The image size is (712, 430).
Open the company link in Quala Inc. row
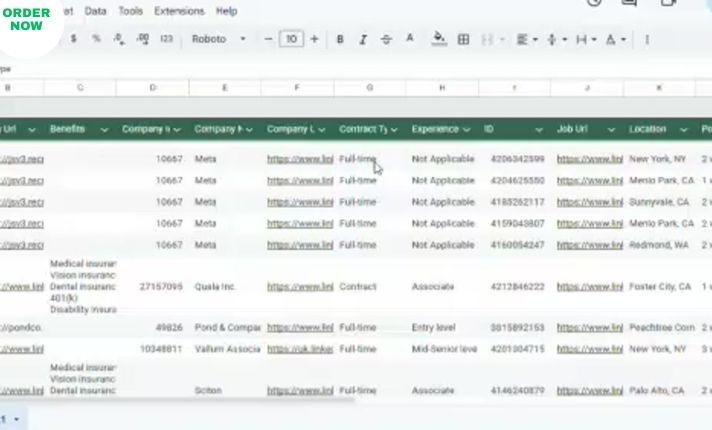coord(300,287)
